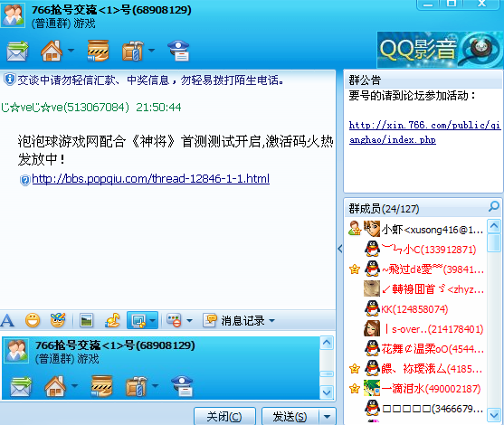The height and width of the screenshot is (425, 504).
Task: Click the police cap report icon
Action: click(179, 51)
